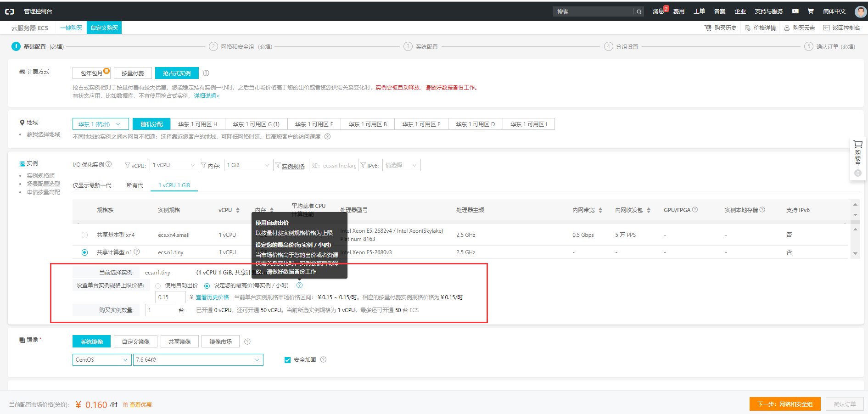Switch to the 一键购买 tab
The height and width of the screenshot is (414, 868).
coord(71,28)
